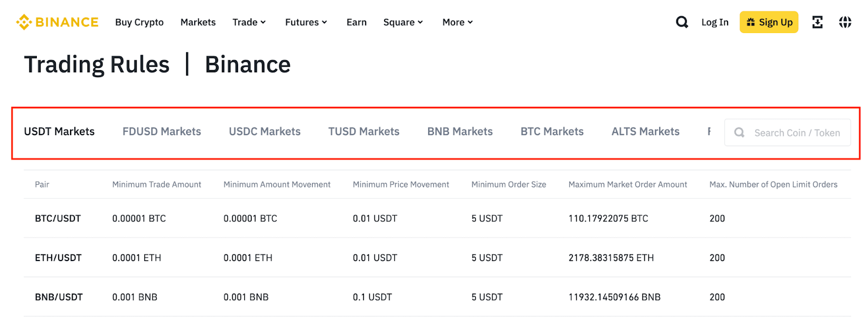The image size is (868, 318).
Task: Expand the Futures dropdown menu
Action: pyautogui.click(x=306, y=22)
